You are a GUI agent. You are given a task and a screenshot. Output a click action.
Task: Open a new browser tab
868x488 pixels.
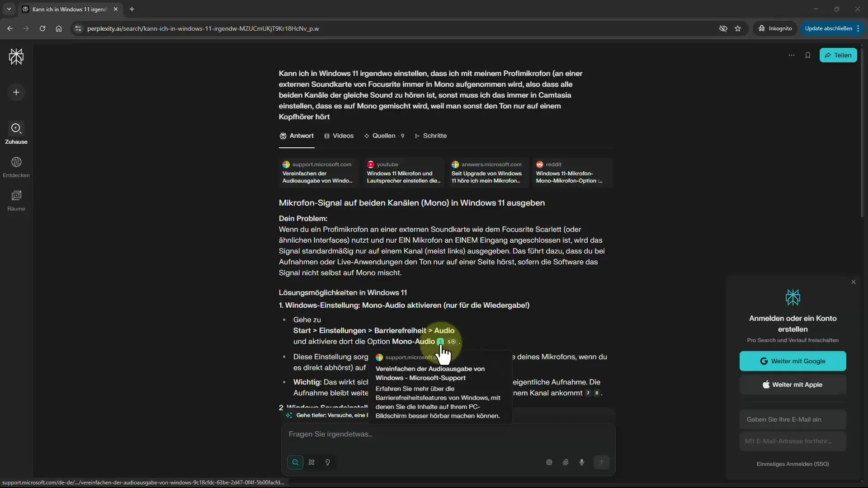[132, 9]
